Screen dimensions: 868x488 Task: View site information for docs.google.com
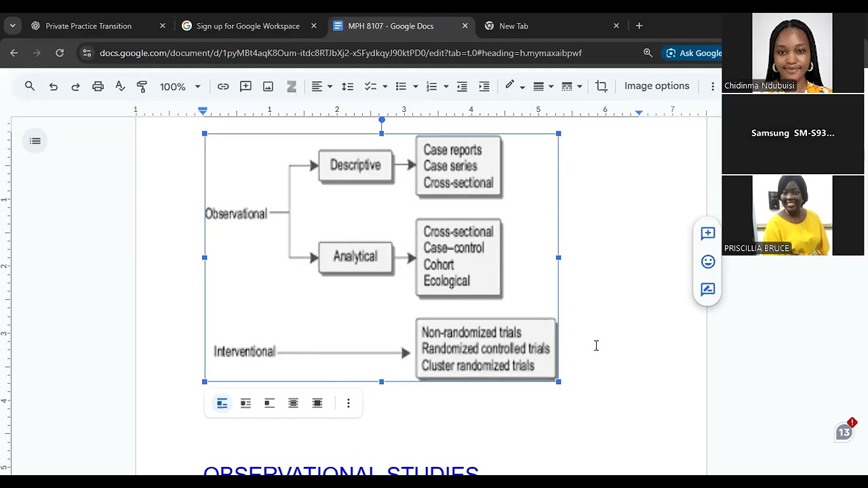(x=86, y=53)
